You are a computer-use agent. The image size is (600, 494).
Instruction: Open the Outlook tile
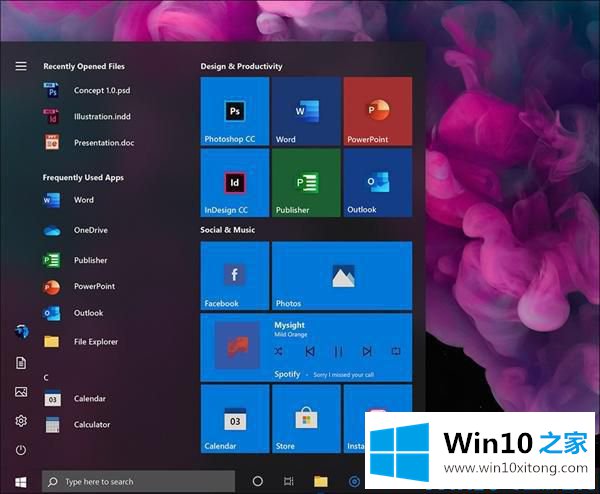[x=378, y=183]
